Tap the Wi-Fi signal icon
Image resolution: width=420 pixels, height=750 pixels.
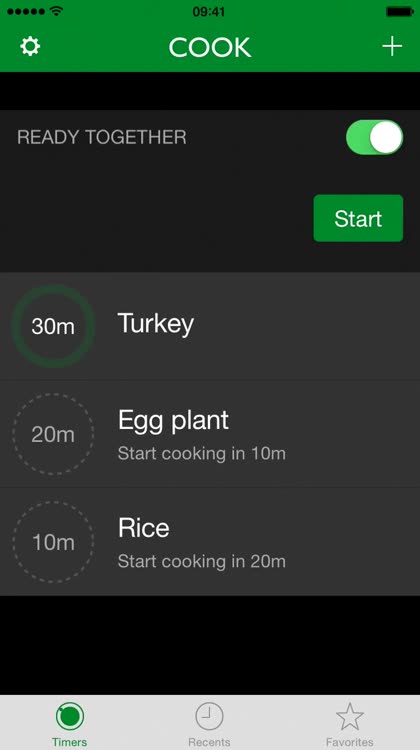(x=56, y=11)
